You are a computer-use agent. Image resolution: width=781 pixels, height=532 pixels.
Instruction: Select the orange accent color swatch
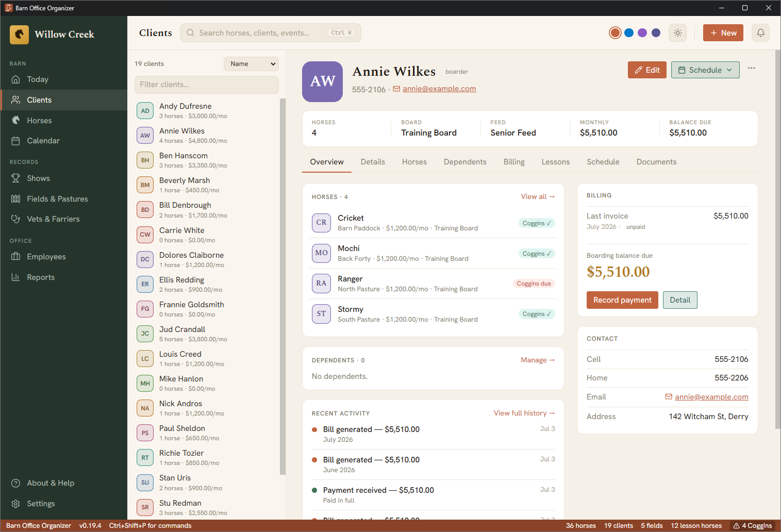click(615, 33)
